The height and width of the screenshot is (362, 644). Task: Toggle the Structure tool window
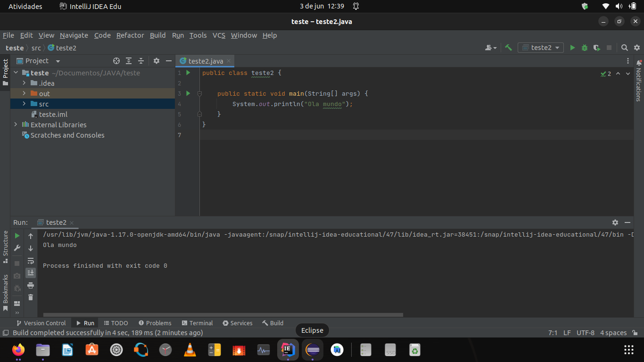(x=5, y=247)
